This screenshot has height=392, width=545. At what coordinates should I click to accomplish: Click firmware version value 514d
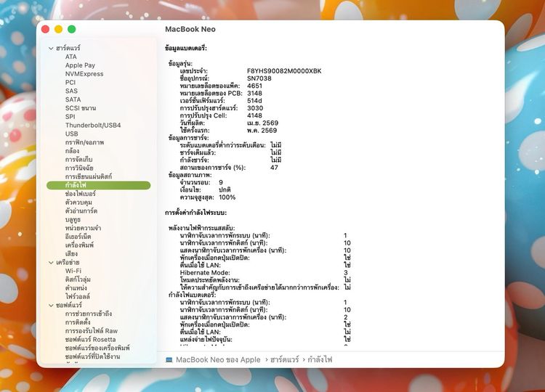click(254, 101)
